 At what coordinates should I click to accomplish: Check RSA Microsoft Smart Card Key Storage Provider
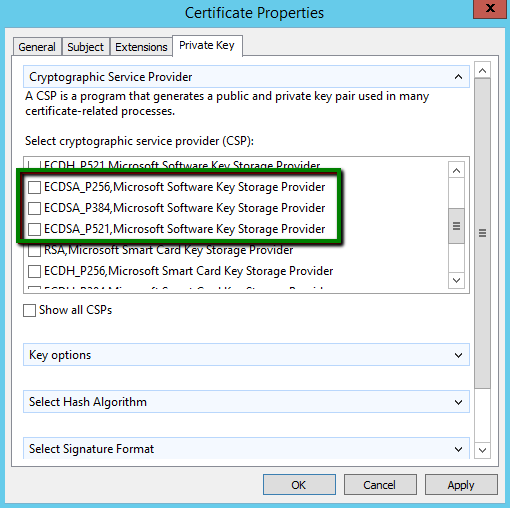(34, 250)
